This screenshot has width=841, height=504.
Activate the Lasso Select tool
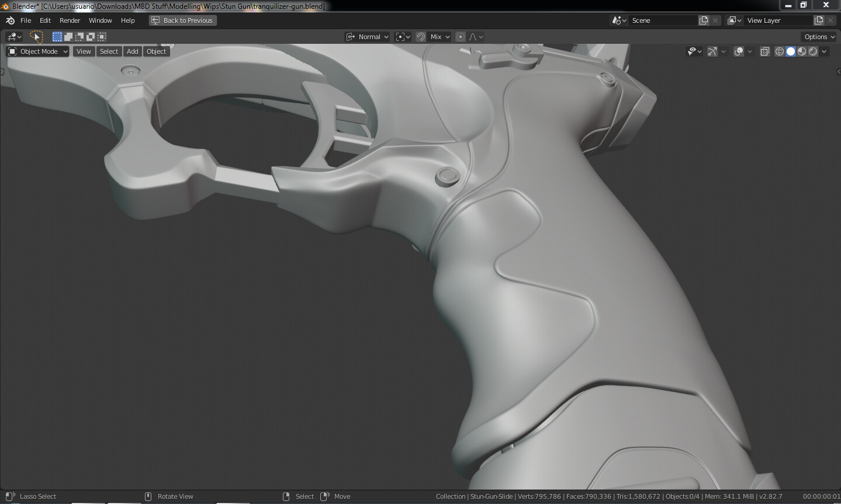(36, 36)
